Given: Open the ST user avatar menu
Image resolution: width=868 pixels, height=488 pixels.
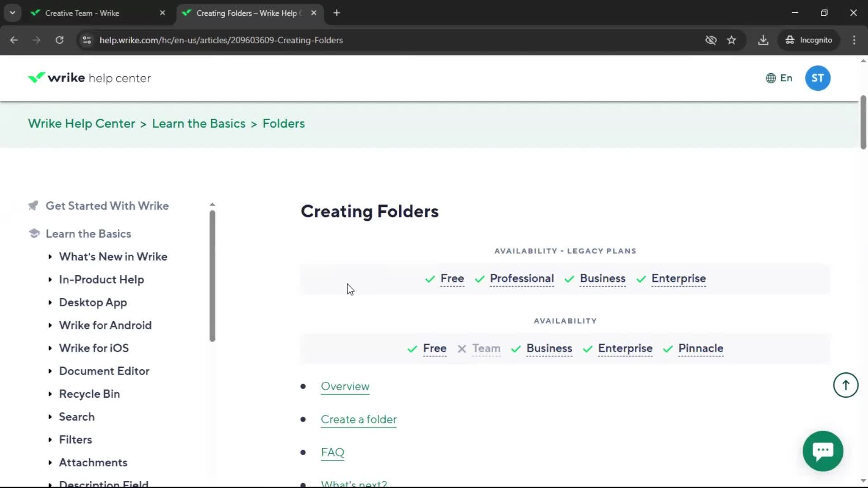Looking at the screenshot, I should point(817,78).
